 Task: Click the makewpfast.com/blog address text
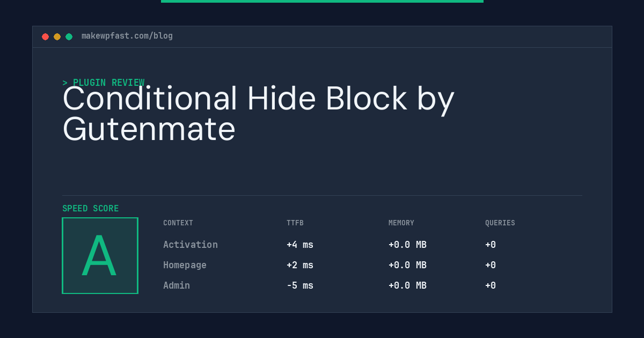click(127, 36)
